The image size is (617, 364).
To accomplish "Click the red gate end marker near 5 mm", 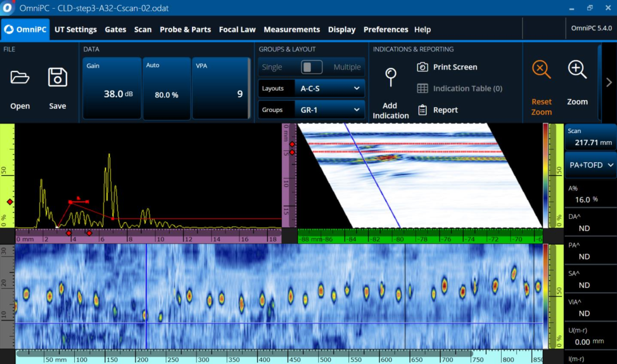I will point(89,233).
